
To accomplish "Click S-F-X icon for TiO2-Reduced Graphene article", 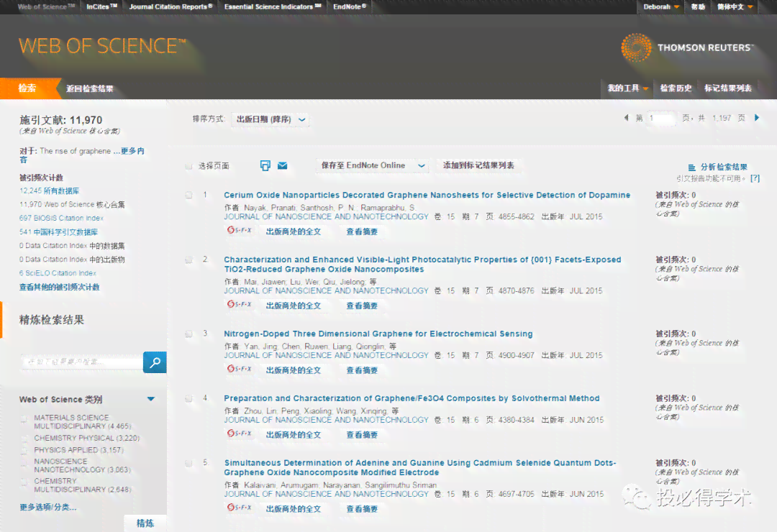I will (x=240, y=305).
